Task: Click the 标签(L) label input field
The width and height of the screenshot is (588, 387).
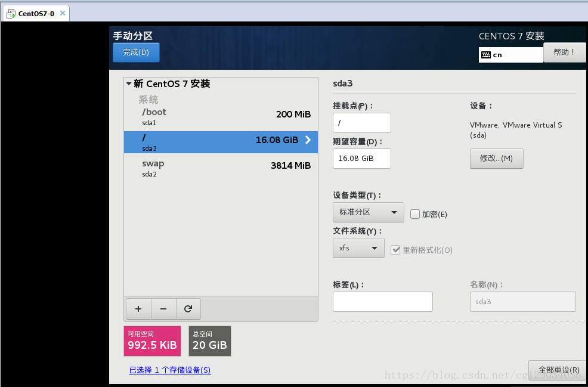Action: (x=383, y=302)
